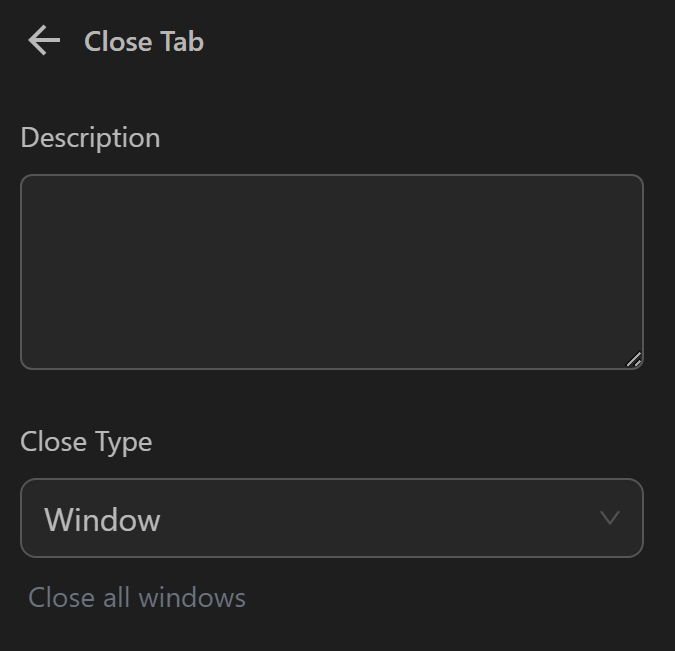Click the "Close Type" field label
This screenshot has height=651, width=675.
point(86,441)
